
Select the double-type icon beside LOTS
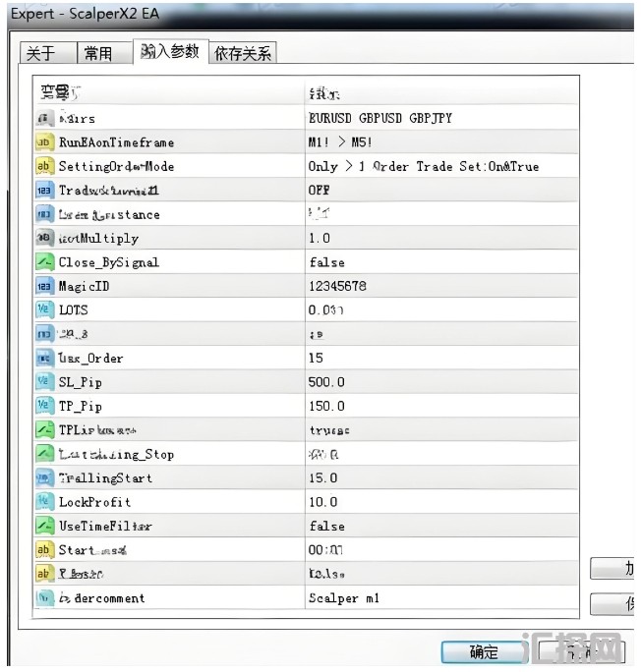(x=44, y=310)
